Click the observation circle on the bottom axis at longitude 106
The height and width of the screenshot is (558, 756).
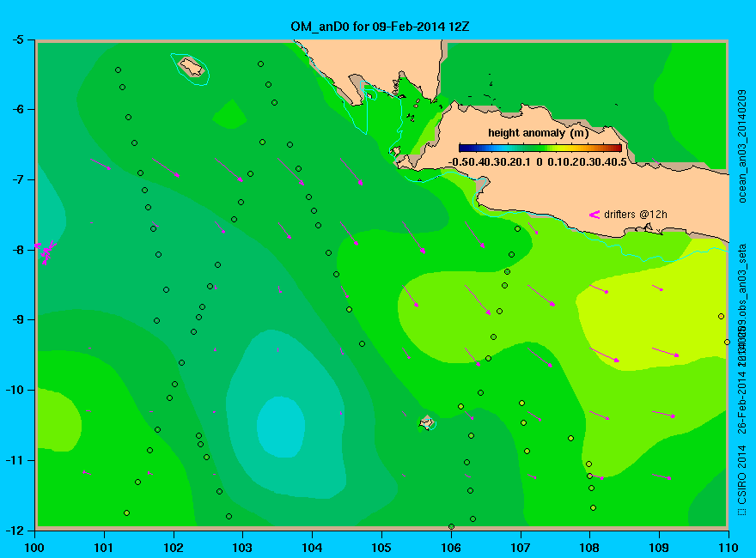[451, 527]
